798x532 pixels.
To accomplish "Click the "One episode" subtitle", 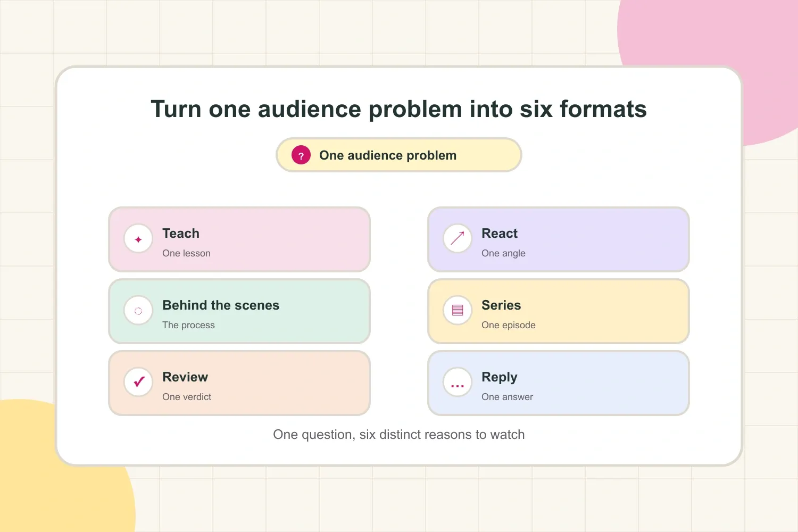I will 508,325.
